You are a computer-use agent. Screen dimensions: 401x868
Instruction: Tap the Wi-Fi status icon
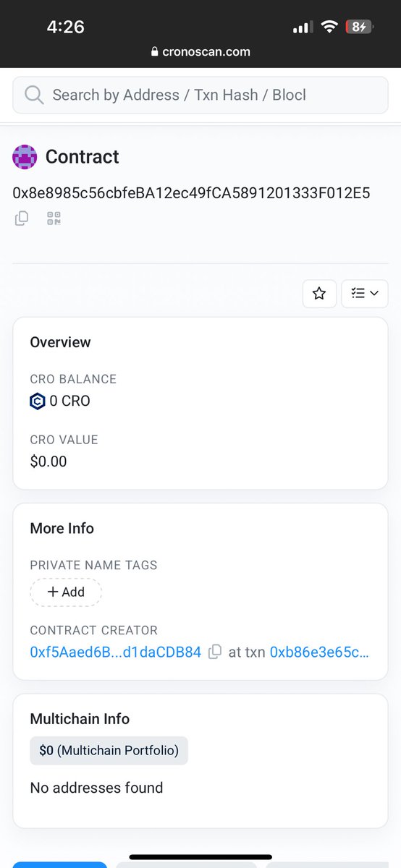pos(330,27)
